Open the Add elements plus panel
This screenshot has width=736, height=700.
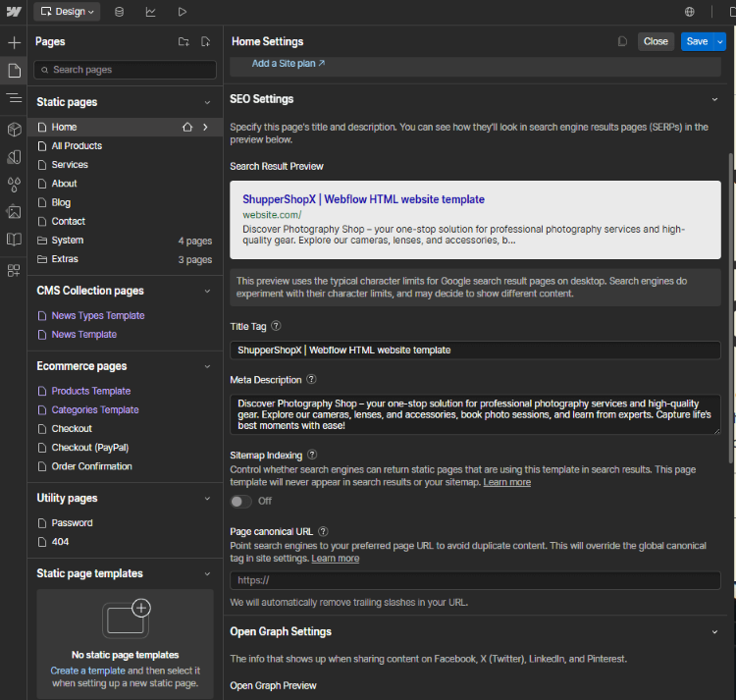[14, 43]
